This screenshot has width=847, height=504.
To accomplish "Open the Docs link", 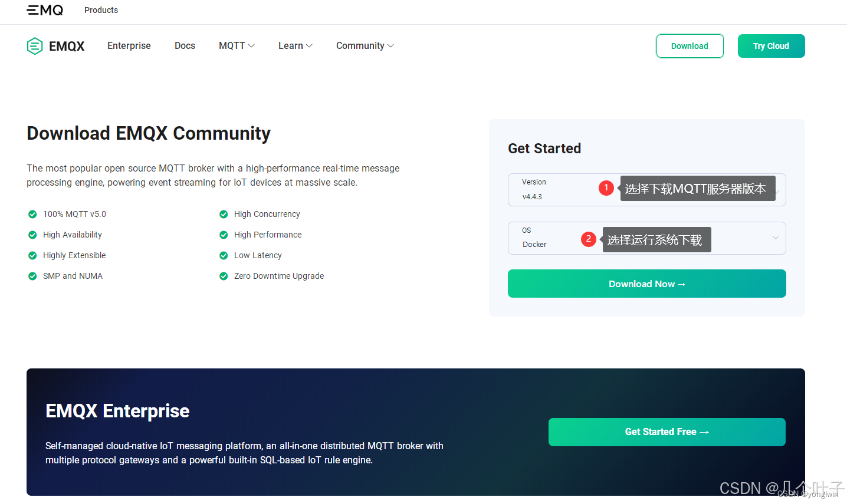I will tap(185, 45).
